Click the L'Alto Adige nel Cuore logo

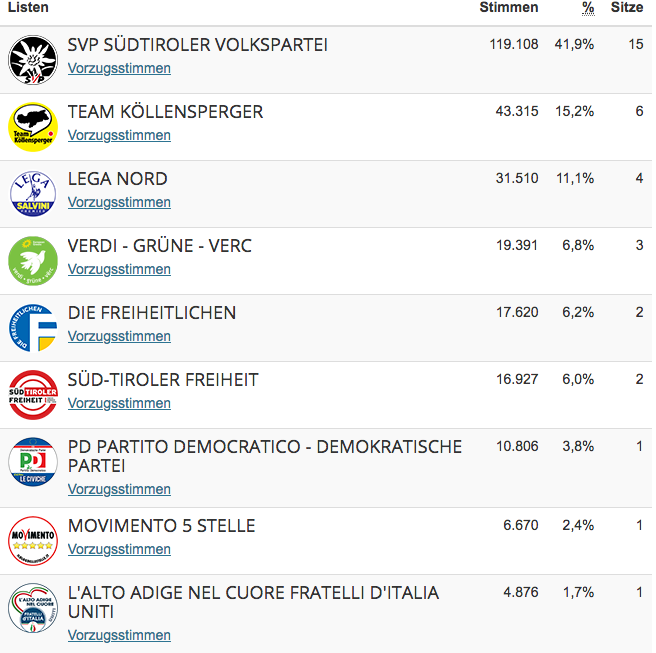pos(33,608)
